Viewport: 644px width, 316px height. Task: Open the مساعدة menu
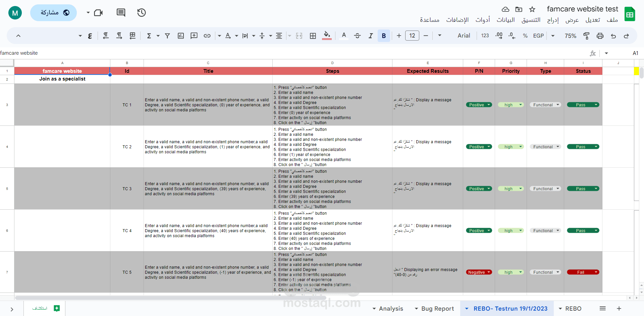430,20
